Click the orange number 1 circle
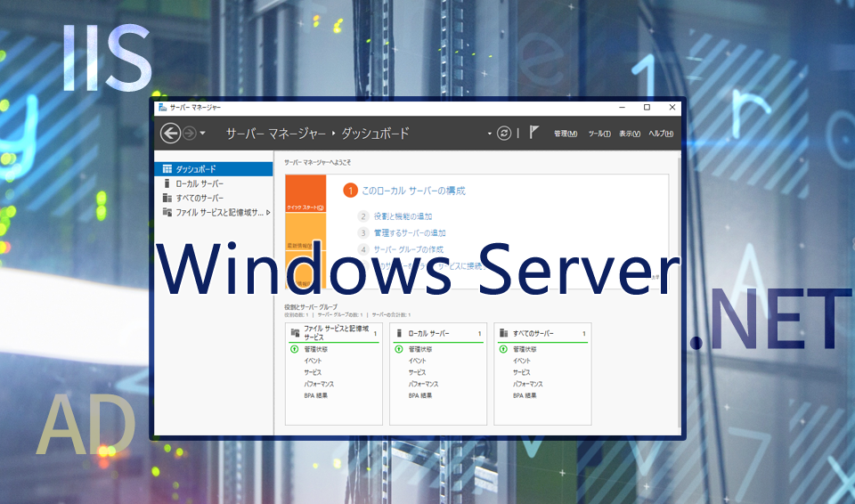 click(350, 191)
